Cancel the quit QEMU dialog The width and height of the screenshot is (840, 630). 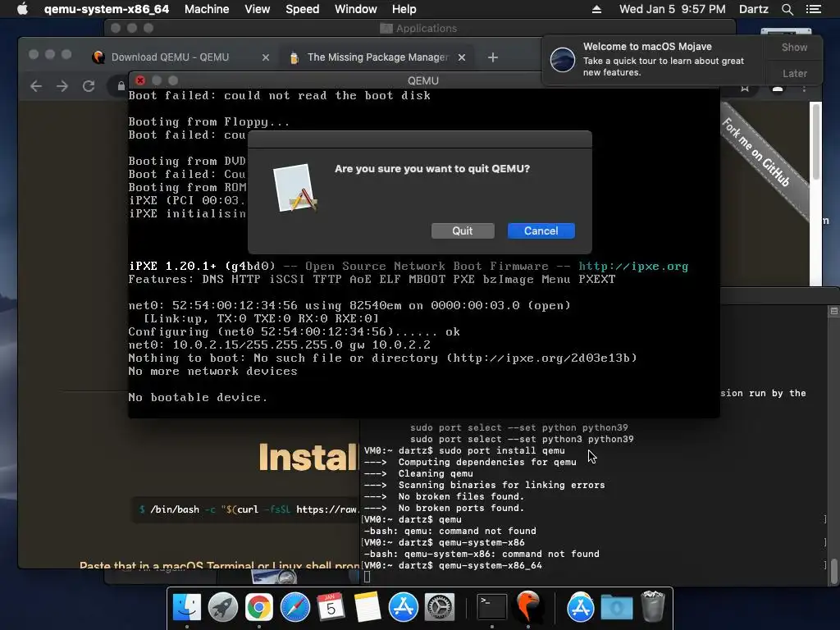(541, 231)
